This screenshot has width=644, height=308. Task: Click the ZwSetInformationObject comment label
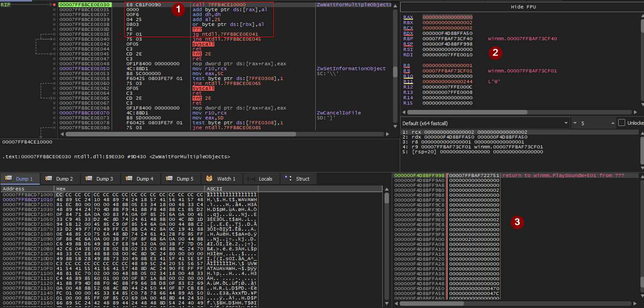point(351,68)
